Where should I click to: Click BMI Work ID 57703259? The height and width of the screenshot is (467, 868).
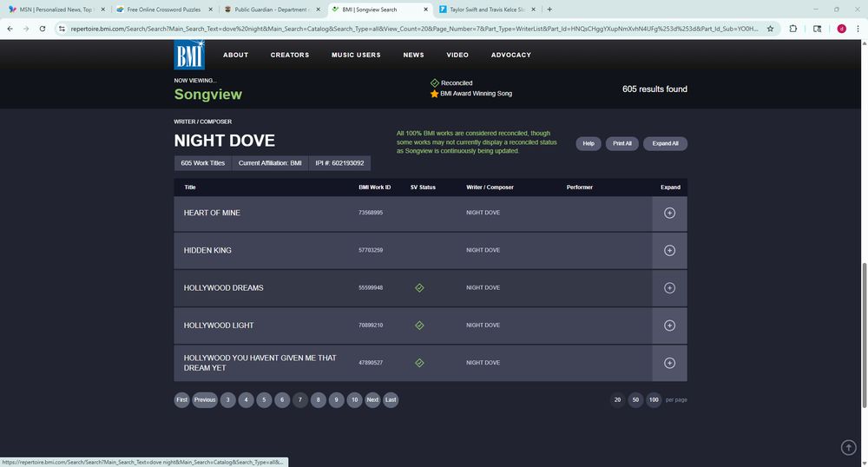[371, 250]
